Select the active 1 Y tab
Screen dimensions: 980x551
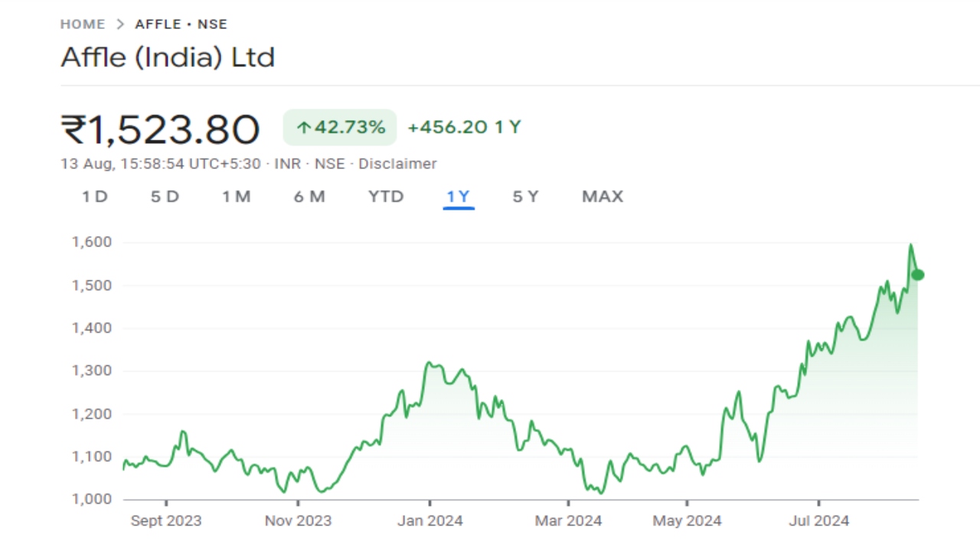pos(459,197)
